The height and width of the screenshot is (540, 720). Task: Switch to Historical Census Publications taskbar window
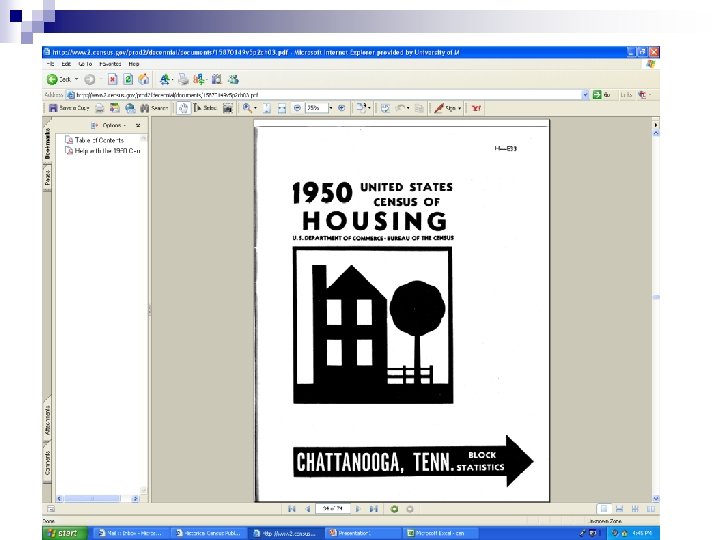pyautogui.click(x=208, y=533)
